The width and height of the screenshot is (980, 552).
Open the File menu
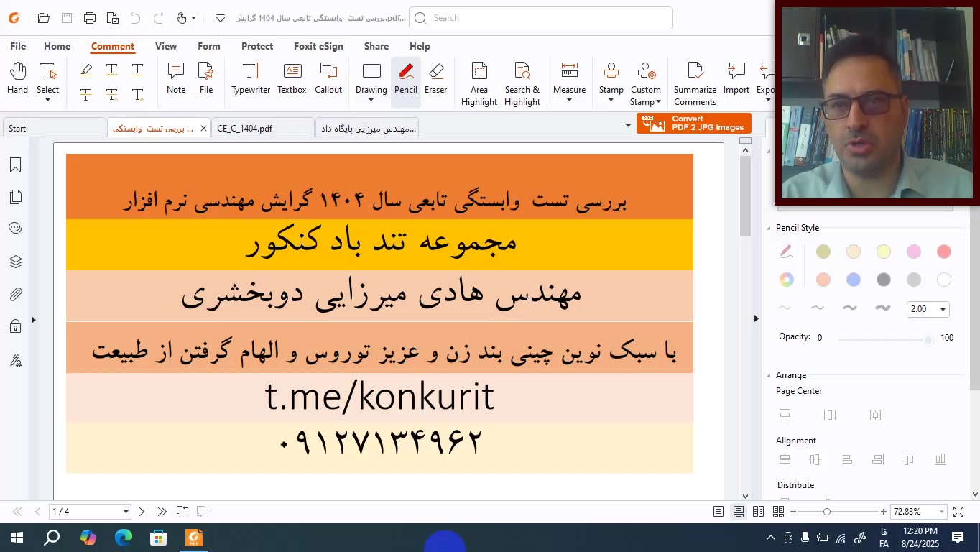coord(18,46)
